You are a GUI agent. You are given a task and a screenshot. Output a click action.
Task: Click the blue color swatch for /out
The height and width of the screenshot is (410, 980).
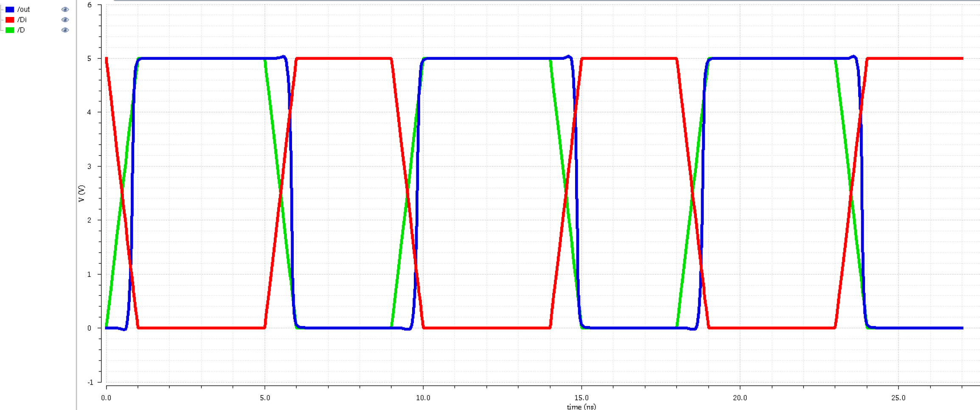tap(10, 8)
